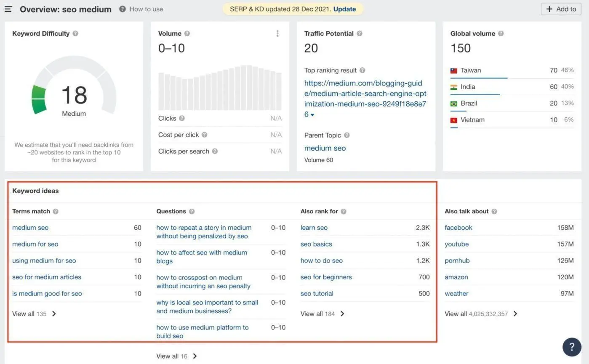
Task: Click the Traffic Potential help icon
Action: (x=360, y=34)
